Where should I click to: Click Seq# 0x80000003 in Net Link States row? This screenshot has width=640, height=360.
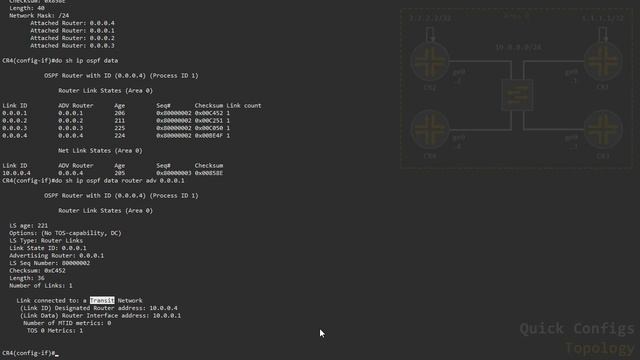click(x=174, y=173)
